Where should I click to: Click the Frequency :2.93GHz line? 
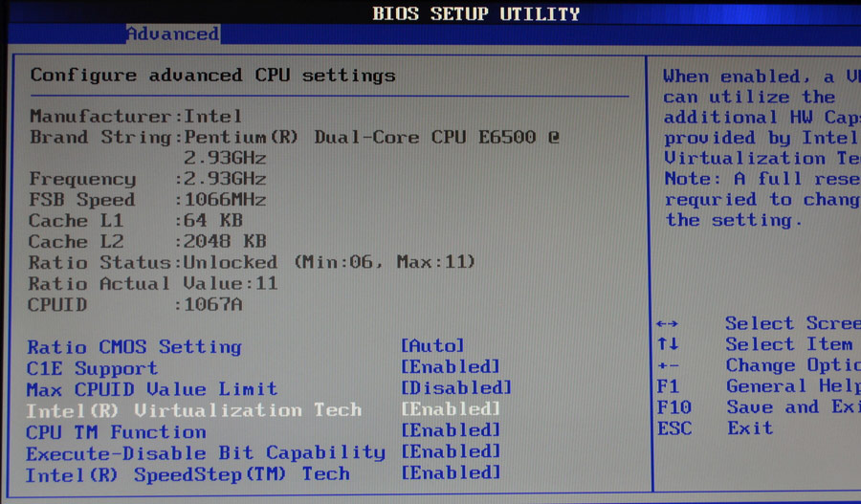pyautogui.click(x=147, y=179)
